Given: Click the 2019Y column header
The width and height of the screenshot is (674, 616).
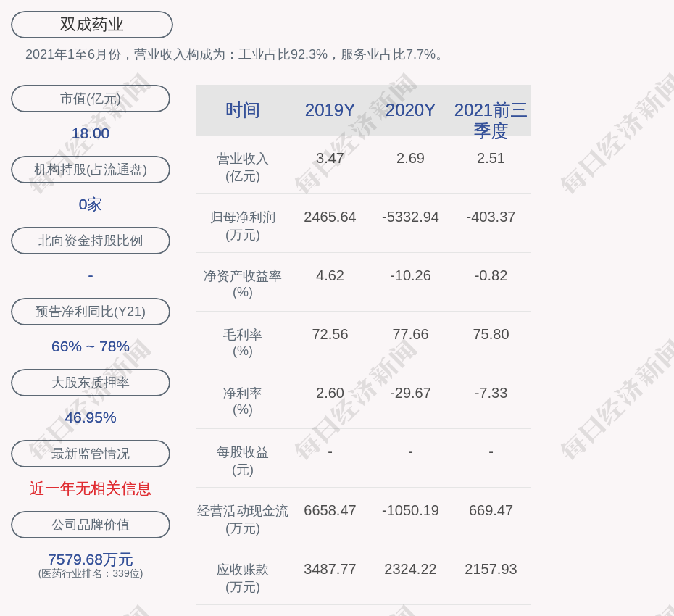Looking at the screenshot, I should point(330,110).
